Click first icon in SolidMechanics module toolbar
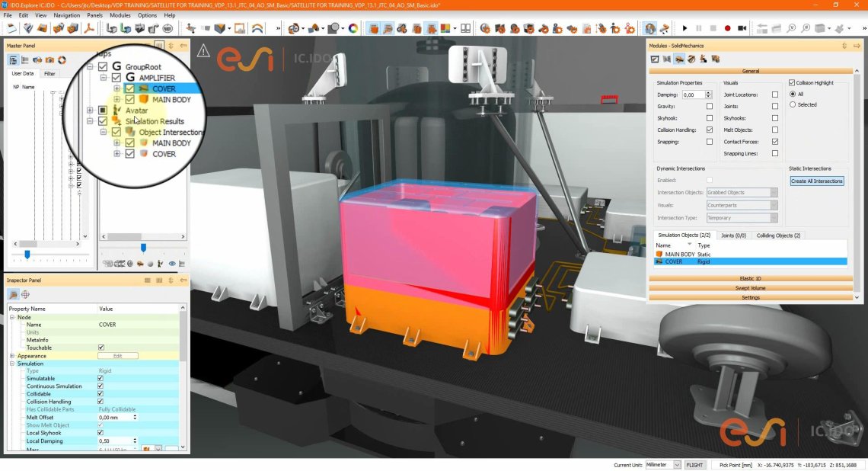This screenshot has height=471, width=868. coord(655,59)
